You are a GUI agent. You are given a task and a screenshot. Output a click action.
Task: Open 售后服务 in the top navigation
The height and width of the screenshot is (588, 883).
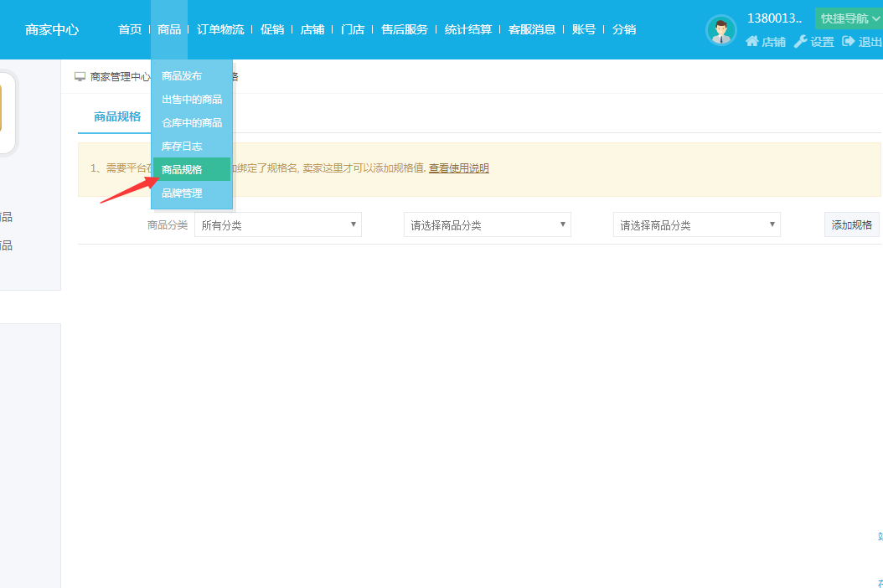pos(404,29)
